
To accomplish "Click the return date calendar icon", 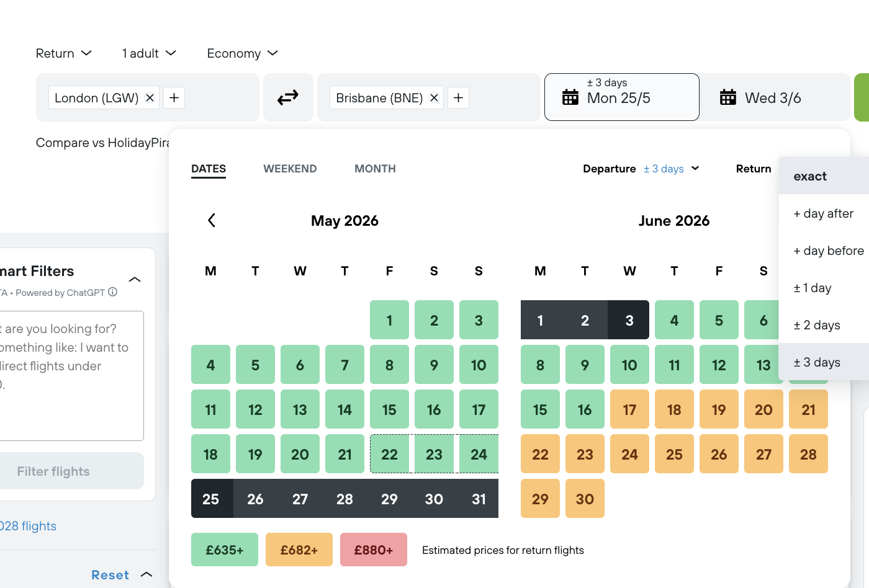I will click(727, 97).
